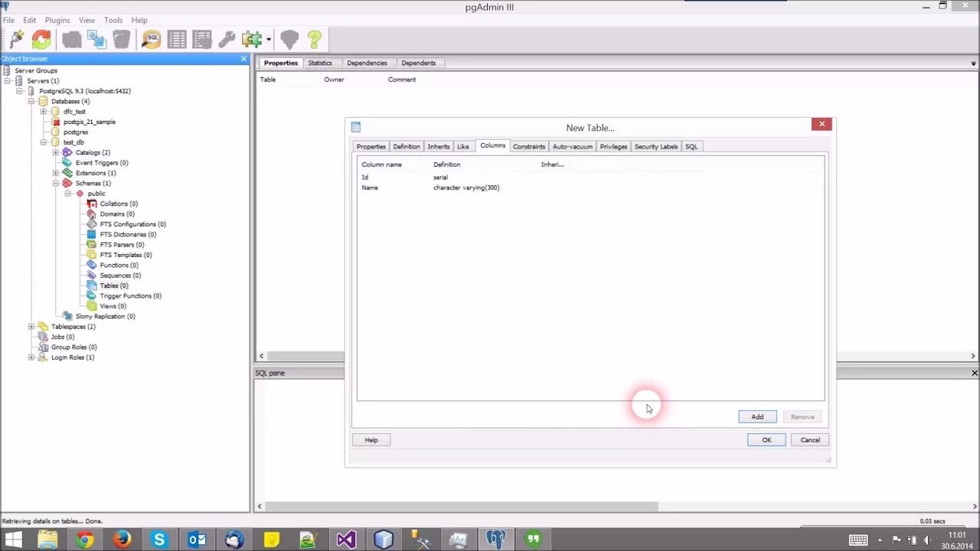Click the Trigger Functions tree icon

pyautogui.click(x=92, y=295)
